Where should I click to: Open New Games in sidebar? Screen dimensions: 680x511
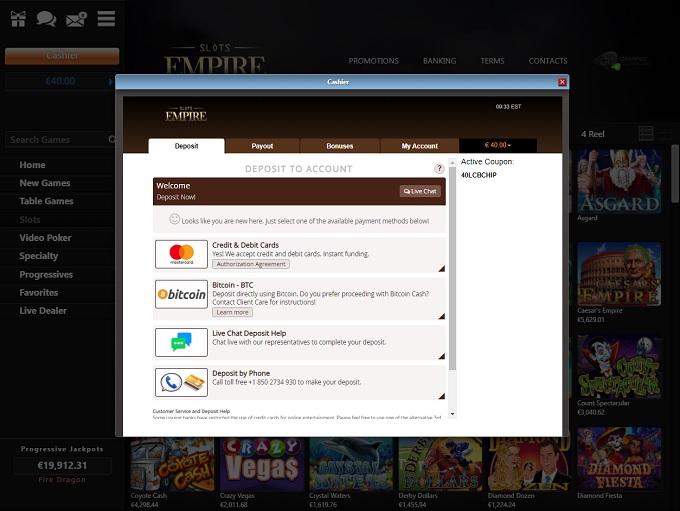click(45, 183)
